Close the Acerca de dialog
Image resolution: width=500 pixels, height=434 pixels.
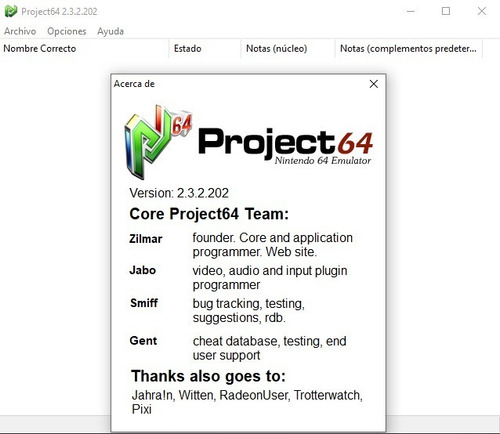click(374, 84)
